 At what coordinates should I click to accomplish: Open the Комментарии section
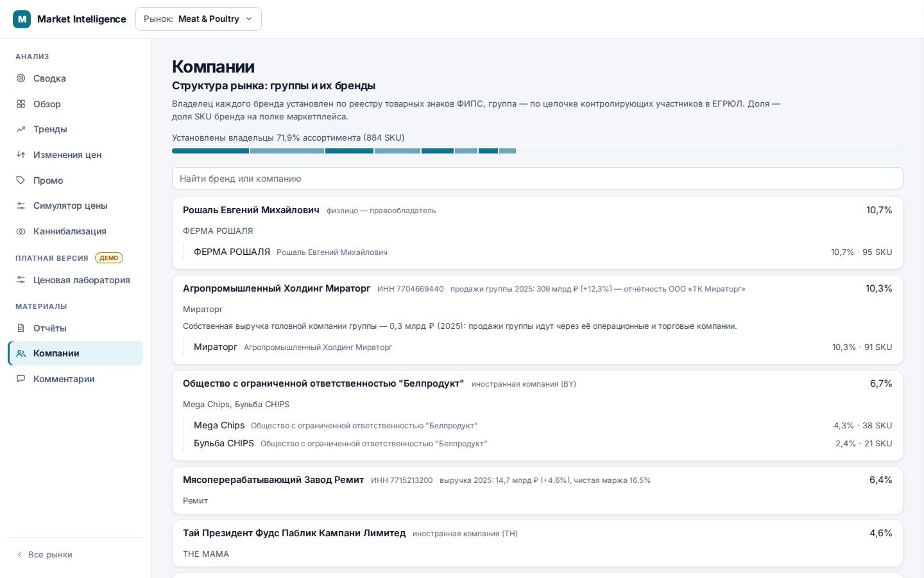[75, 379]
